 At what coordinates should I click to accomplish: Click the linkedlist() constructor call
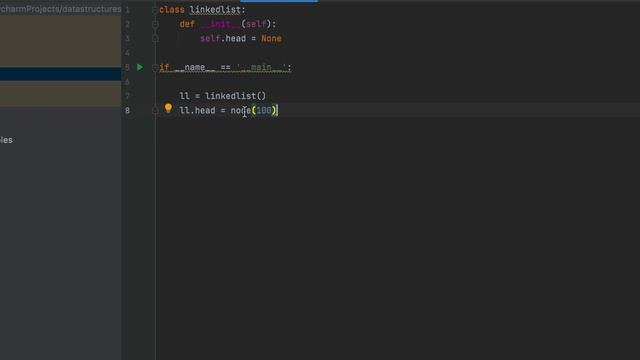coord(236,96)
